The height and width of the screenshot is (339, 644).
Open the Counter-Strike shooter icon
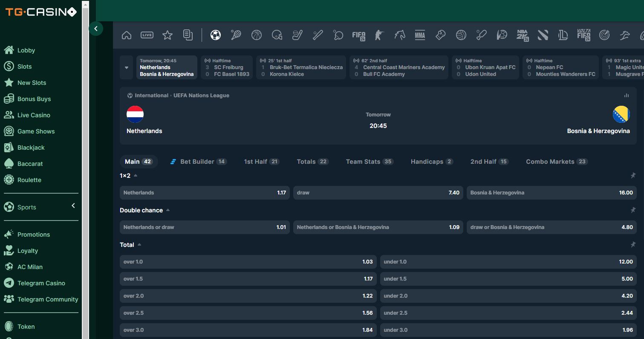point(379,35)
